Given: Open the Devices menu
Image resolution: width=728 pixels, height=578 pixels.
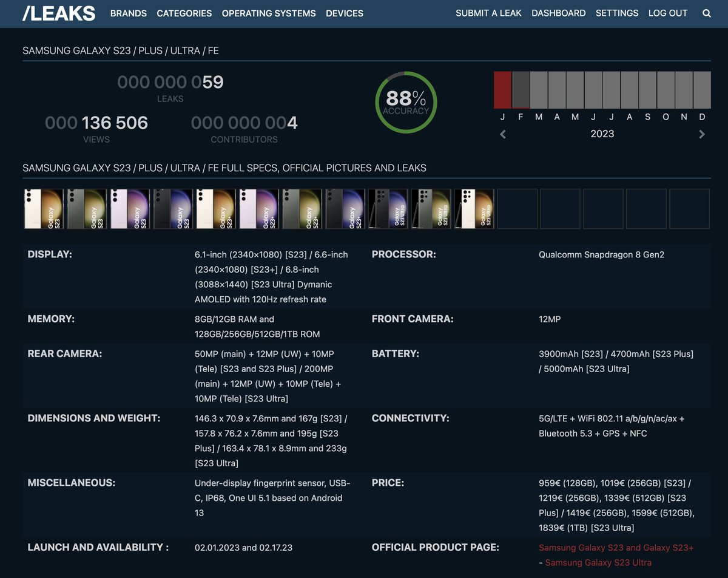Looking at the screenshot, I should coord(345,13).
